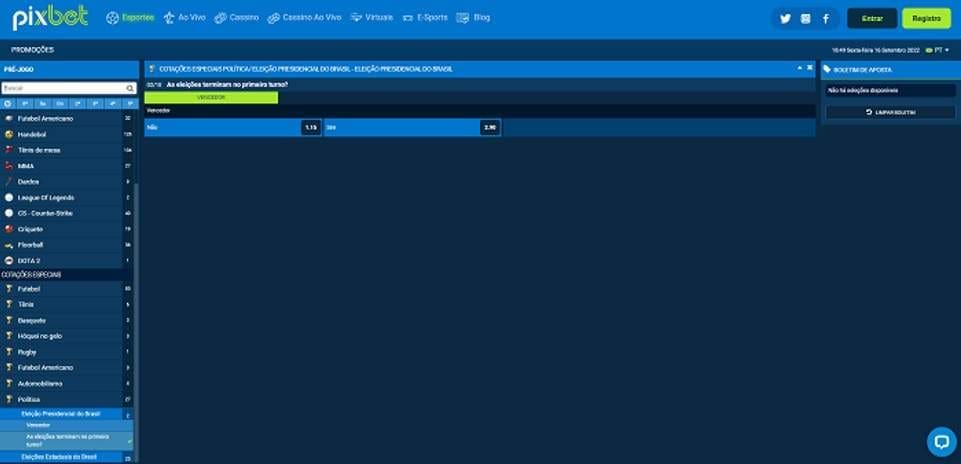Open the live chat bubble
This screenshot has height=464, width=961.
pos(941,441)
